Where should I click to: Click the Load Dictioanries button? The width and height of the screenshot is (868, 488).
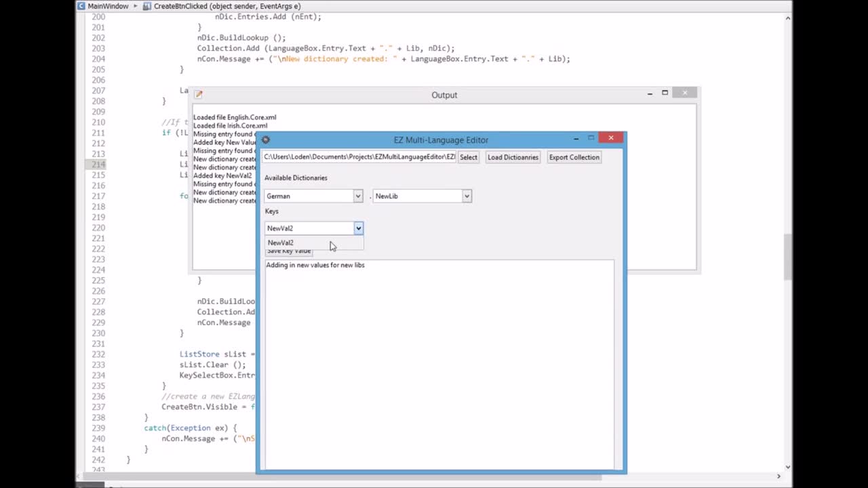(x=513, y=157)
